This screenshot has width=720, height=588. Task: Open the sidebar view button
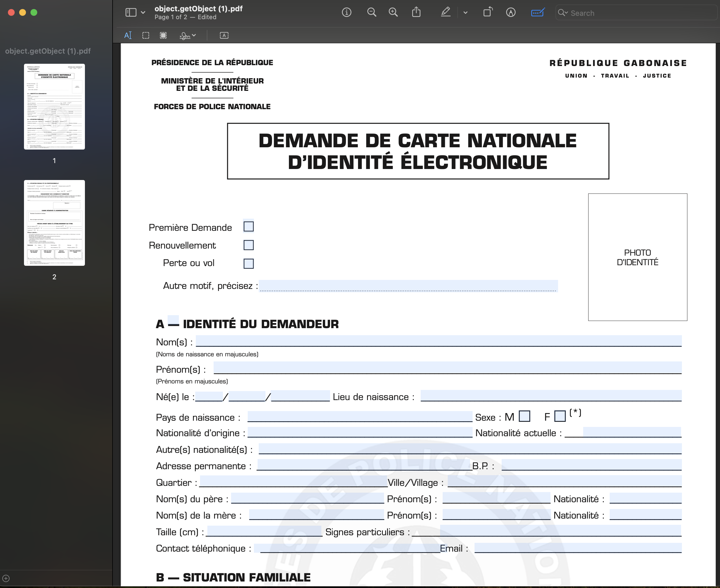click(131, 12)
